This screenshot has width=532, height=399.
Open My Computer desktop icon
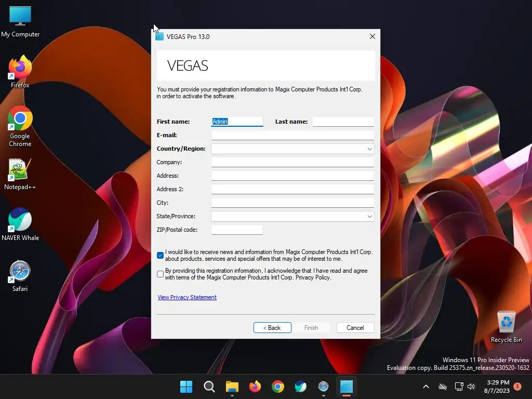coord(20,21)
